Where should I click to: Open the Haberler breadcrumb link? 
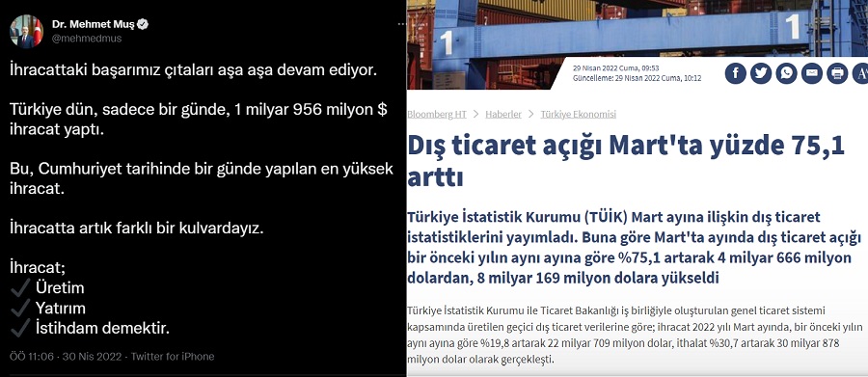pyautogui.click(x=503, y=114)
